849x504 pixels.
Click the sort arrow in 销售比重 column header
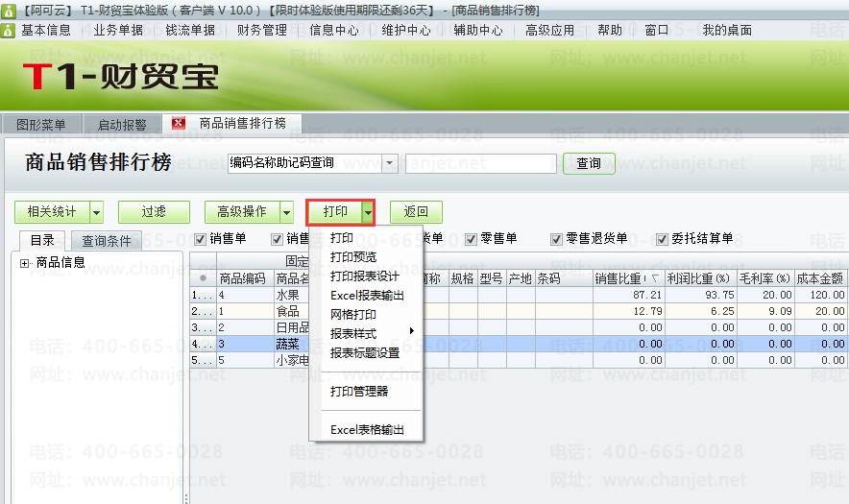point(655,278)
